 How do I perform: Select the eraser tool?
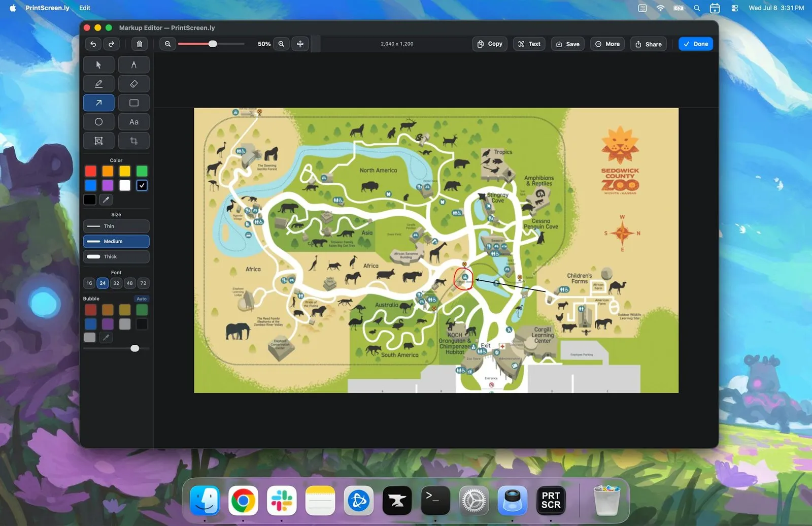[134, 84]
